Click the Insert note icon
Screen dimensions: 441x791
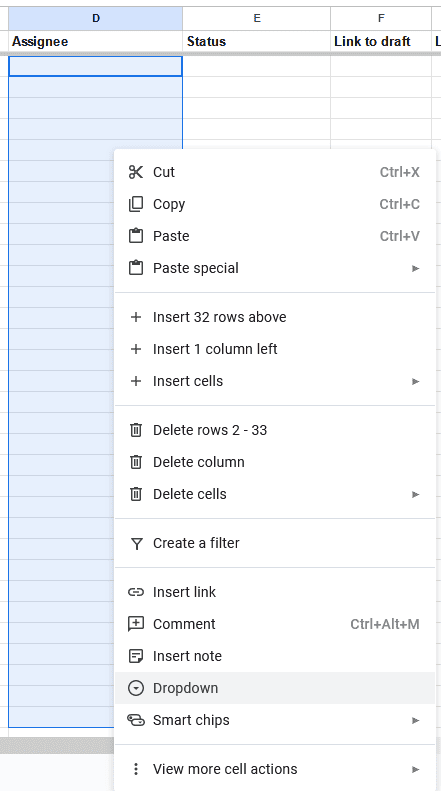click(136, 656)
